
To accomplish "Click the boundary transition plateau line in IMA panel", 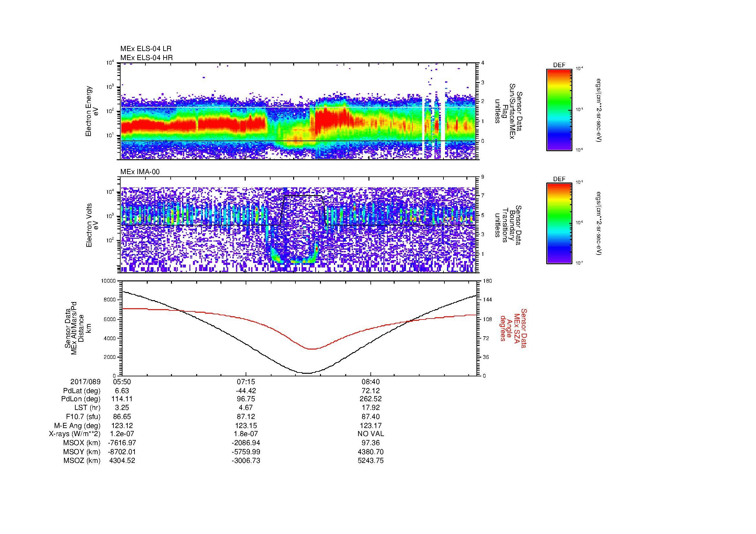I will click(x=303, y=196).
